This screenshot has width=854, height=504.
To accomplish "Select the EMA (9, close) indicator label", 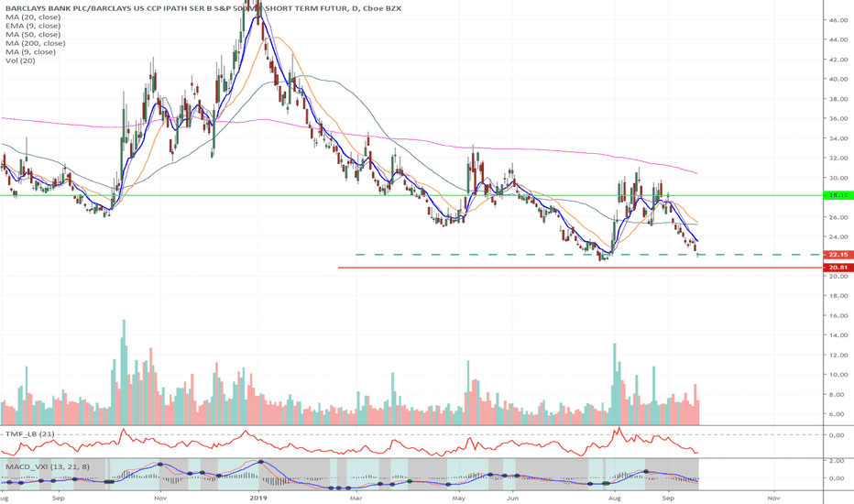I will 33,26.
